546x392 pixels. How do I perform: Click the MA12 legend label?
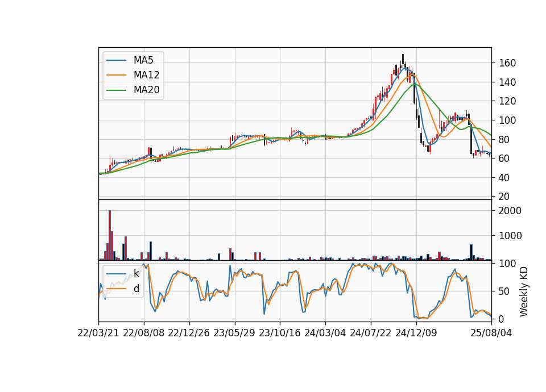pyautogui.click(x=146, y=75)
